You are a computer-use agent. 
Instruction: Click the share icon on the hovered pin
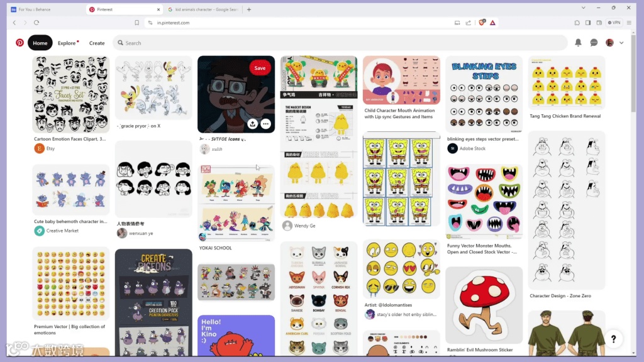252,124
